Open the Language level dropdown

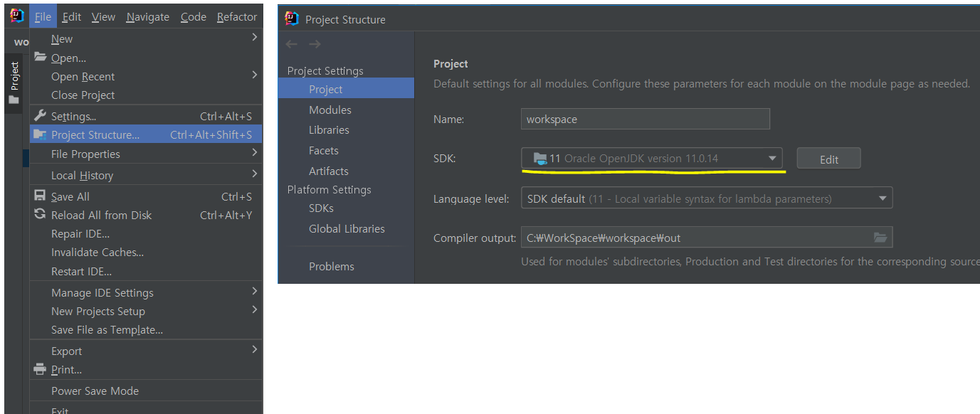(707, 198)
